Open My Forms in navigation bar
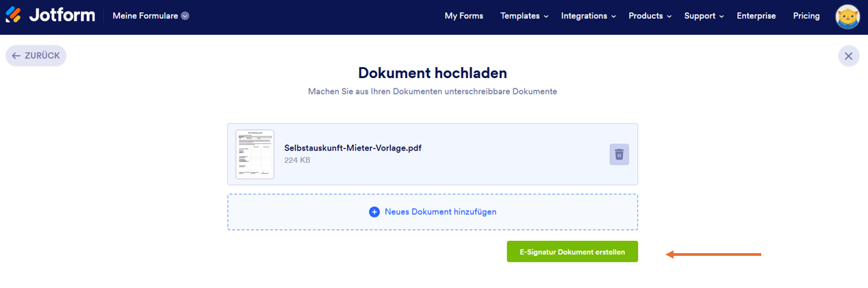 click(x=463, y=16)
